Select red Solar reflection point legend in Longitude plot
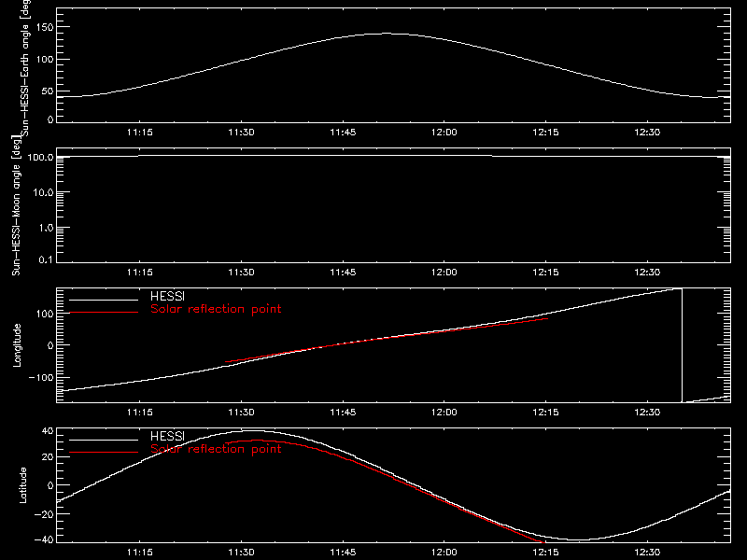 point(216,309)
